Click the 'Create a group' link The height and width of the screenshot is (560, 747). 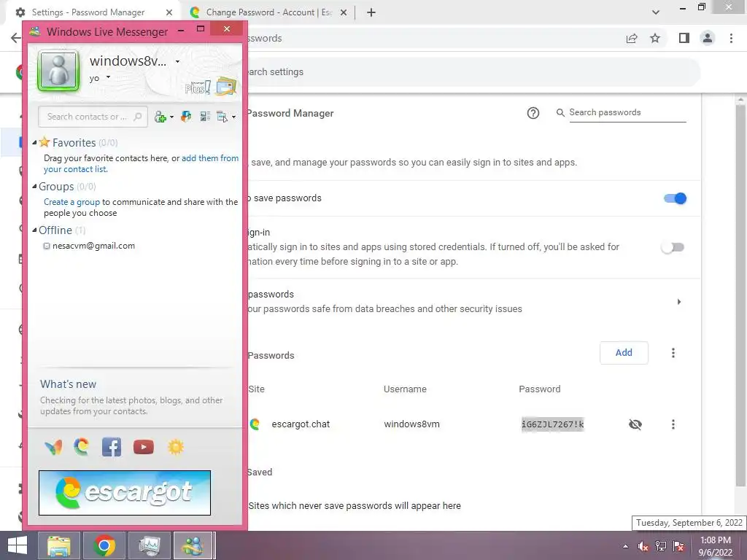[72, 202]
